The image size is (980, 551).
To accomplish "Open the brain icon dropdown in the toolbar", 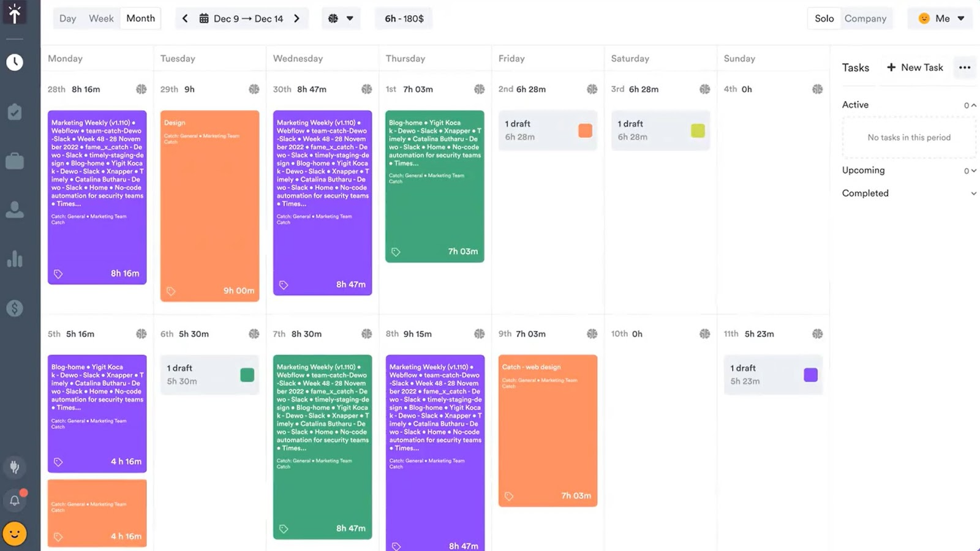I will 341,18.
